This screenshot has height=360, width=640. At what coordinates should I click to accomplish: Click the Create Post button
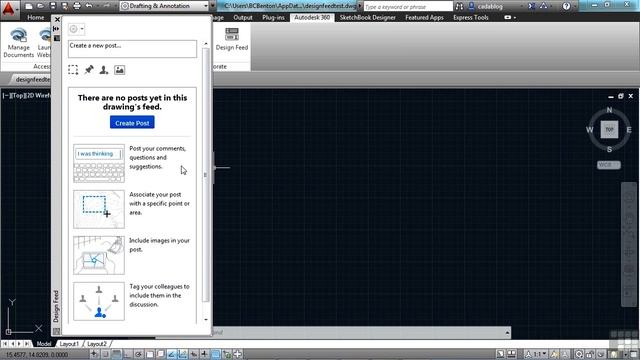point(132,122)
